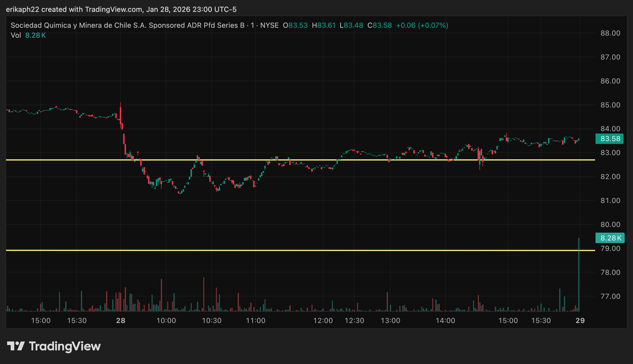Click the 12:00 time axis label
Screen dimensions: 633x364
point(323,321)
